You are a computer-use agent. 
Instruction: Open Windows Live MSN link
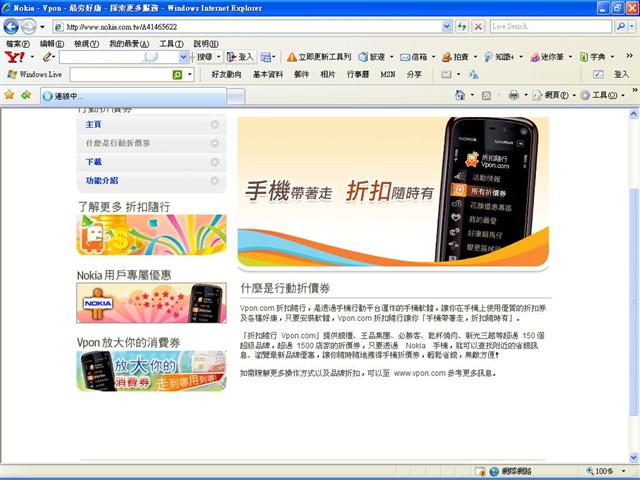tap(388, 74)
